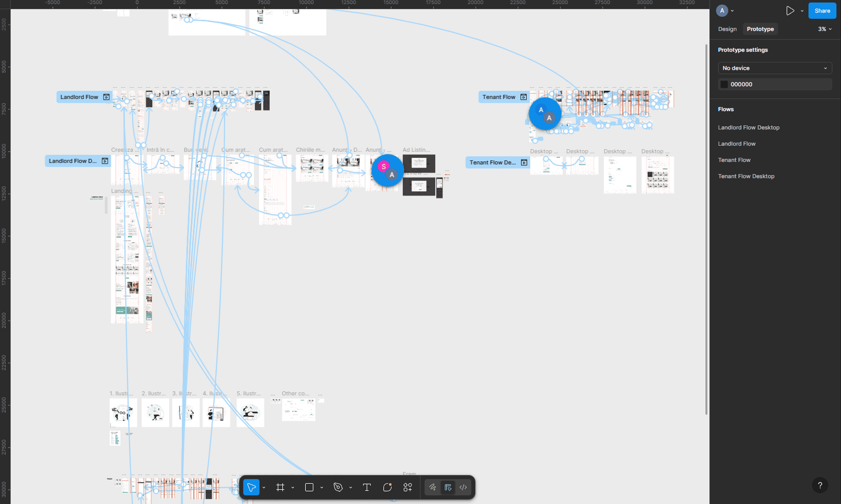Switch to Design mode toolbar toggle
The image size is (841, 504).
pyautogui.click(x=448, y=487)
